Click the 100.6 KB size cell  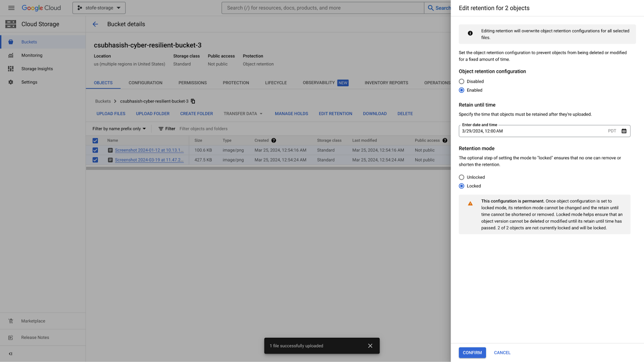[x=203, y=150]
